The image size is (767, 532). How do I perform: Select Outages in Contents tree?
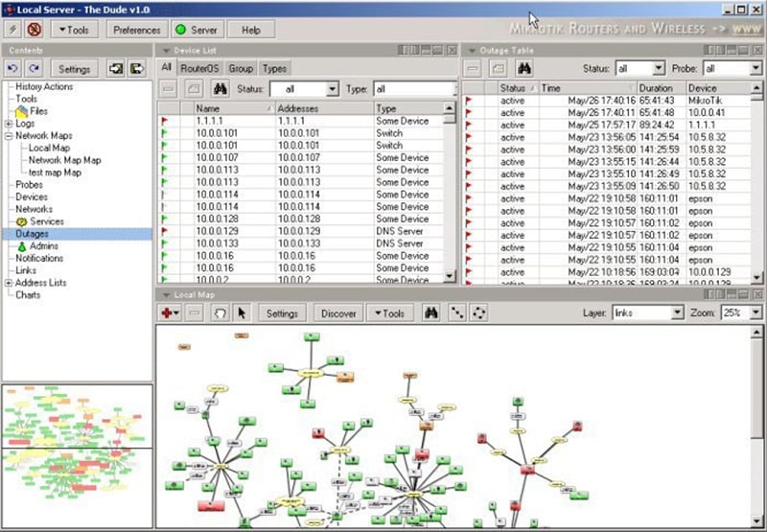pyautogui.click(x=32, y=234)
